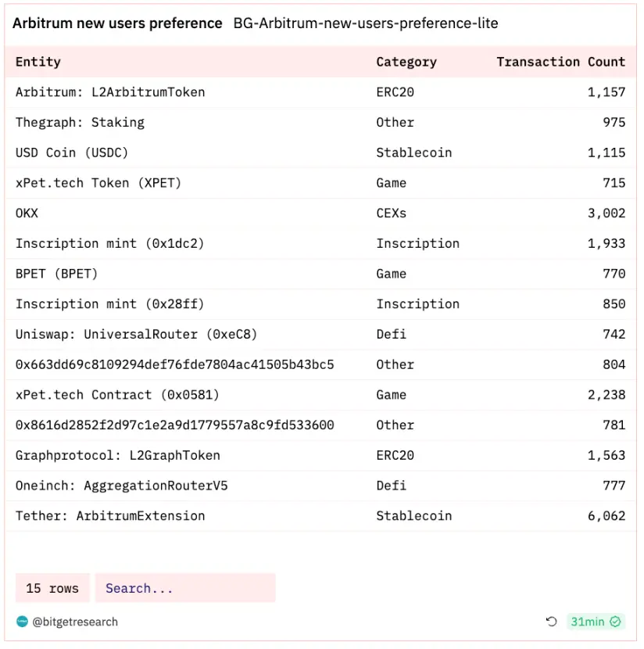Open the BG-Arbitrum-new-users-preference-lite query link
The height and width of the screenshot is (649, 644).
(x=366, y=23)
